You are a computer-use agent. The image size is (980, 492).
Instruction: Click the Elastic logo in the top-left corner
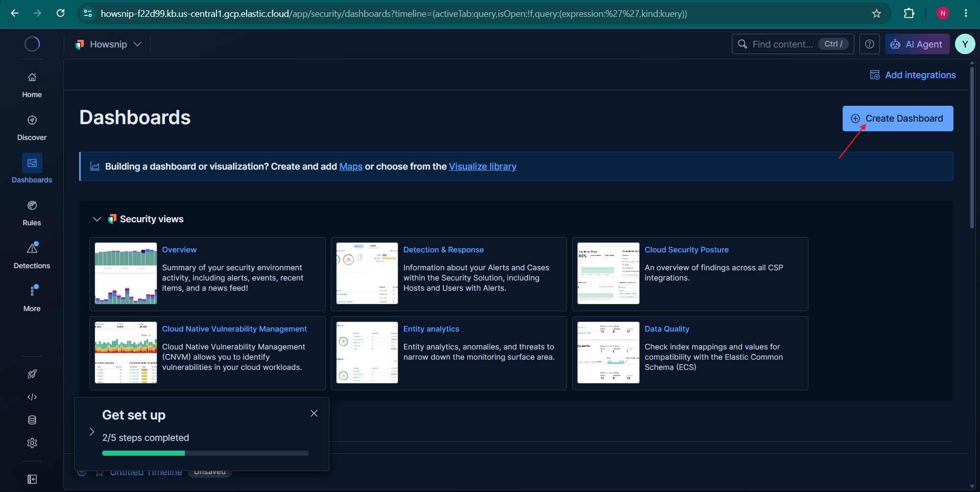coord(32,44)
